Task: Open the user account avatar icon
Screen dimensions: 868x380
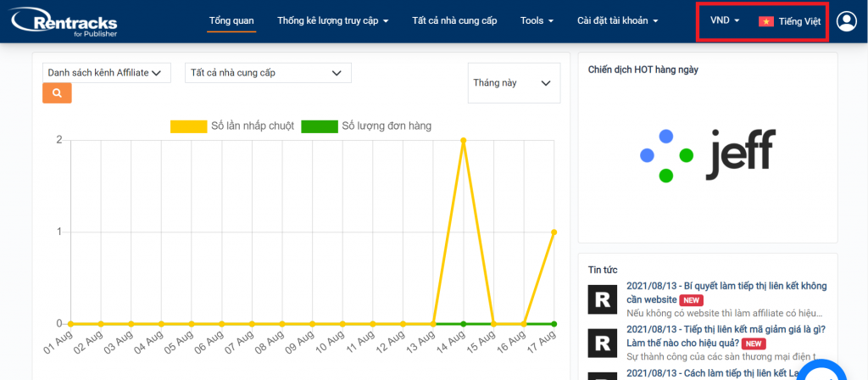Action: 847,21
